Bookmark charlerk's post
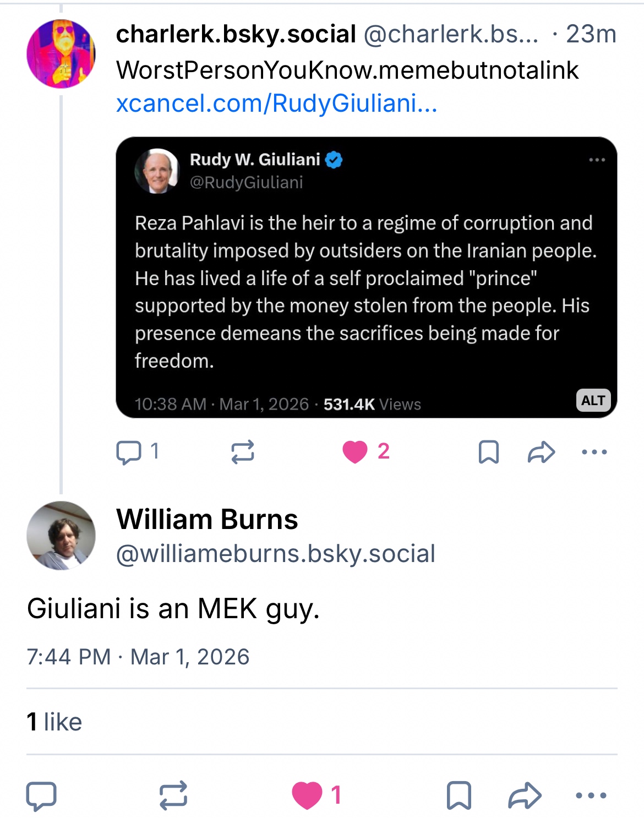The height and width of the screenshot is (818, 644). point(488,452)
